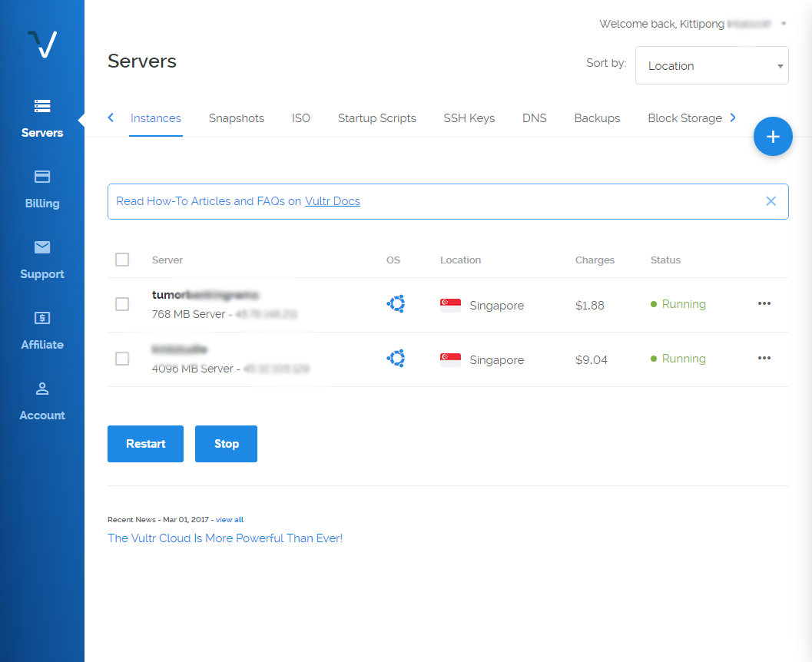The width and height of the screenshot is (812, 662).
Task: Open Account person icon
Action: point(42,389)
